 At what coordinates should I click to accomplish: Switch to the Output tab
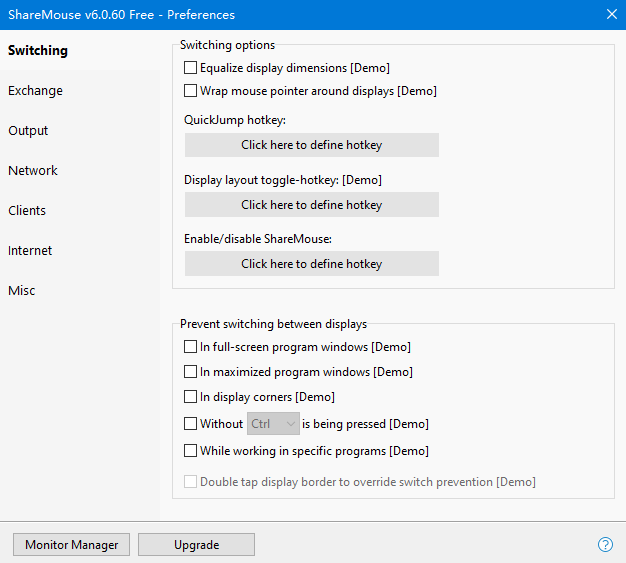click(28, 131)
